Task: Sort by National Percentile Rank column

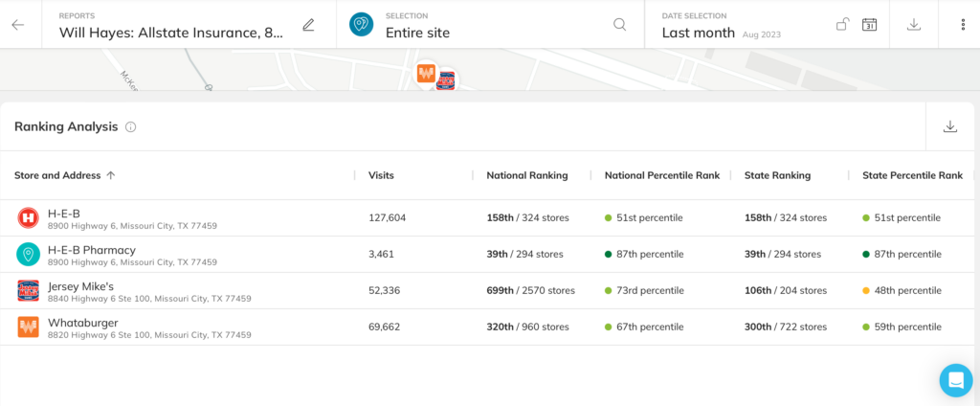Action: point(662,176)
